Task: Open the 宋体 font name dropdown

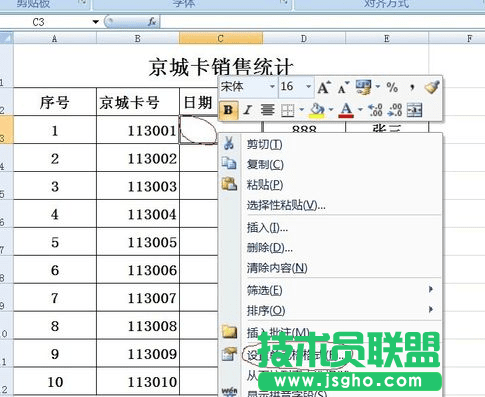Action: (272, 87)
